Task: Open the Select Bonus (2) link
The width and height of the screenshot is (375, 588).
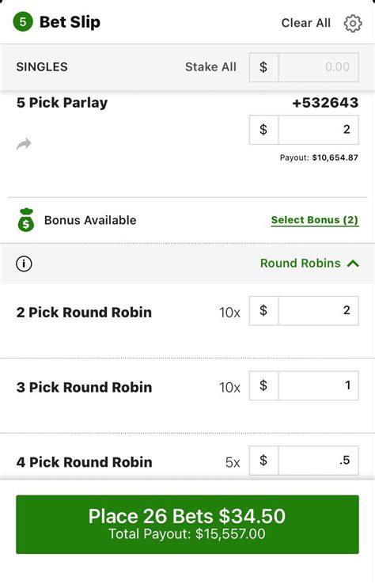Action: click(315, 220)
